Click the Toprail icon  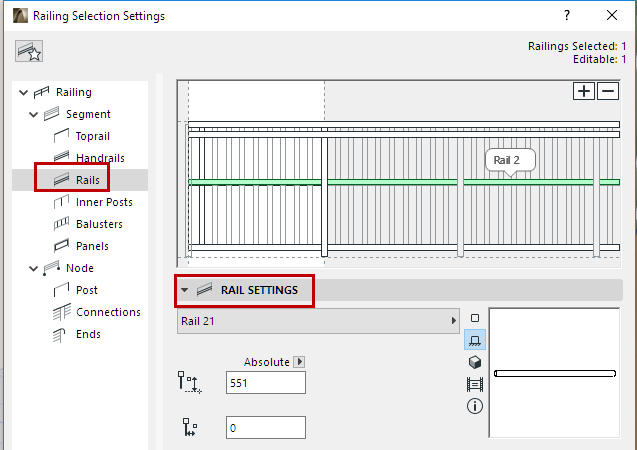pos(61,136)
